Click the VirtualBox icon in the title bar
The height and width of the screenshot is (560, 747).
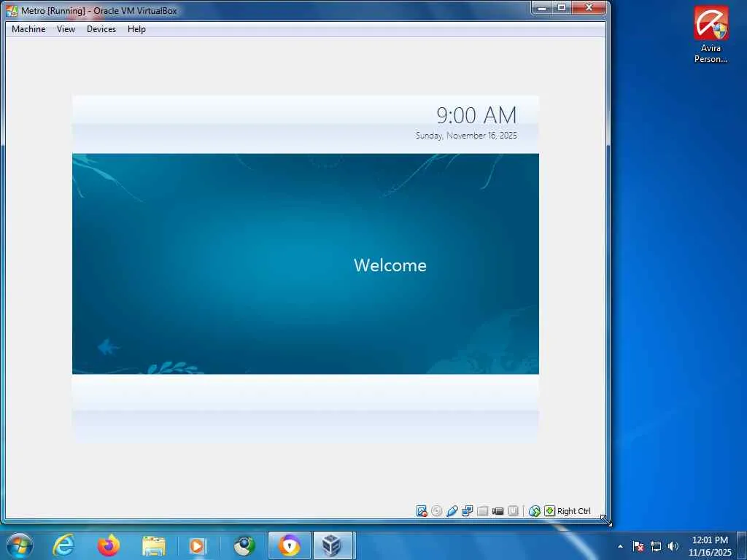pyautogui.click(x=12, y=10)
